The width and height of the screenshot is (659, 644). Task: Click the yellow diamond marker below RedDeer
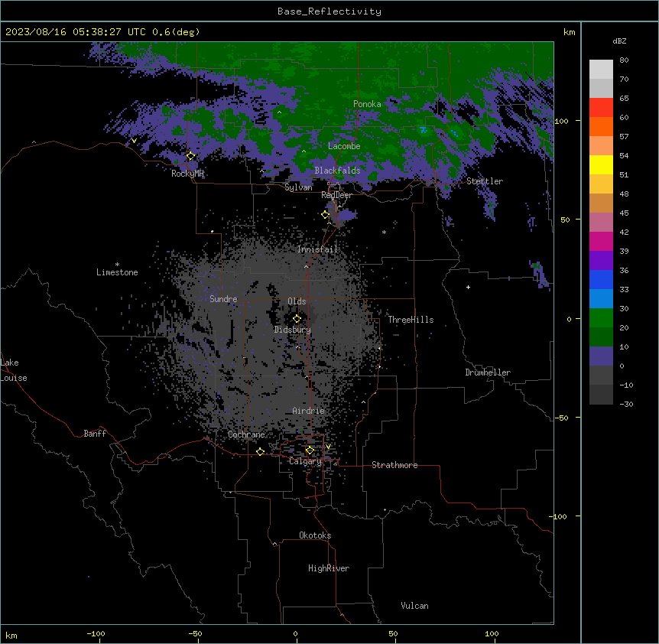pos(325,215)
